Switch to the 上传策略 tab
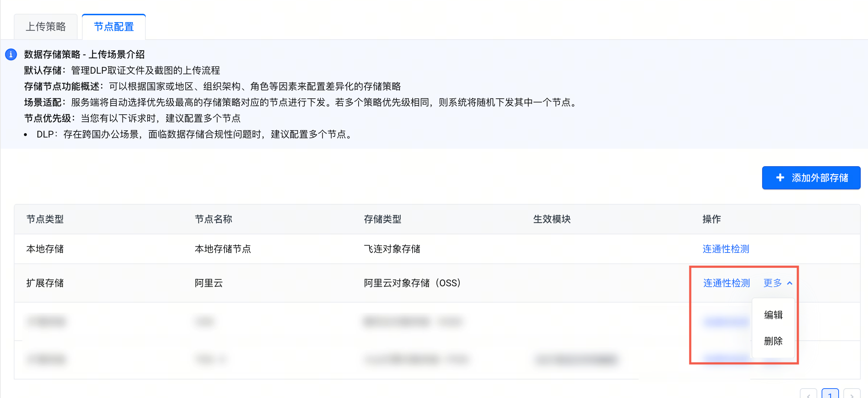 pos(46,26)
